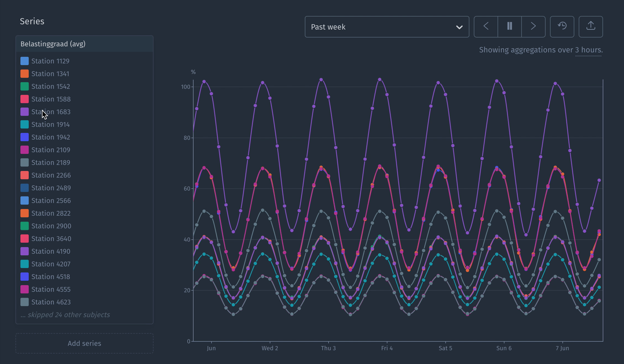Viewport: 624px width, 364px height.
Task: Click the Add series button
Action: point(84,343)
